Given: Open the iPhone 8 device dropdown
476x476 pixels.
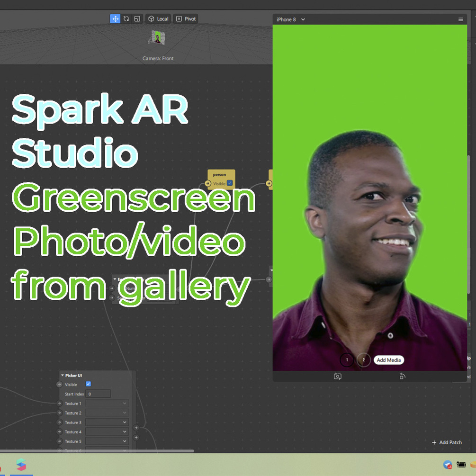Looking at the screenshot, I should (x=290, y=19).
